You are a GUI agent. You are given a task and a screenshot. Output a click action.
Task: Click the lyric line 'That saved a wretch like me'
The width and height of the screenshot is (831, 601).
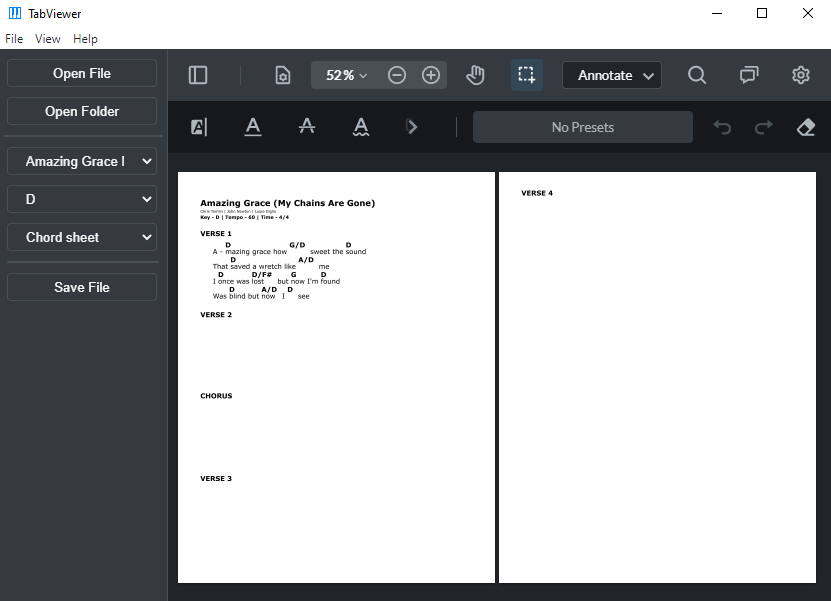271,267
